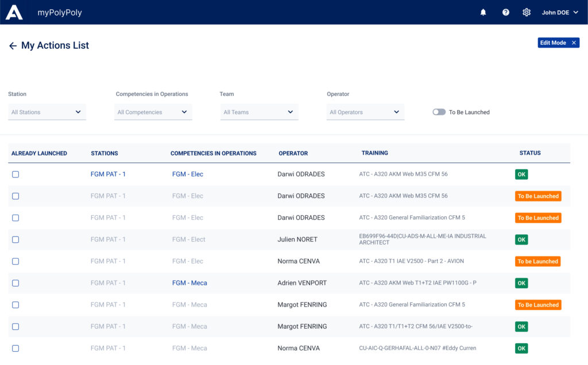This screenshot has height=365, width=588.
Task: Click the OPERATOR column header
Action: pyautogui.click(x=293, y=153)
